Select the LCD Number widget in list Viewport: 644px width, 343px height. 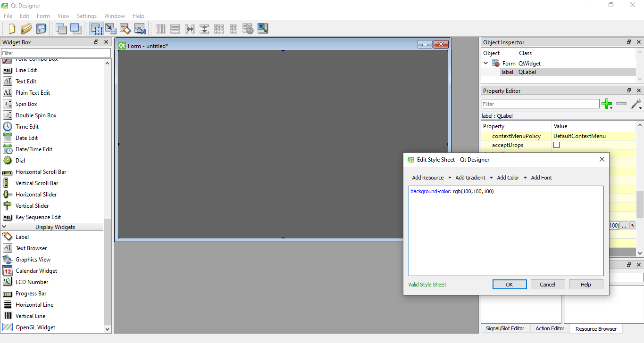click(x=32, y=282)
